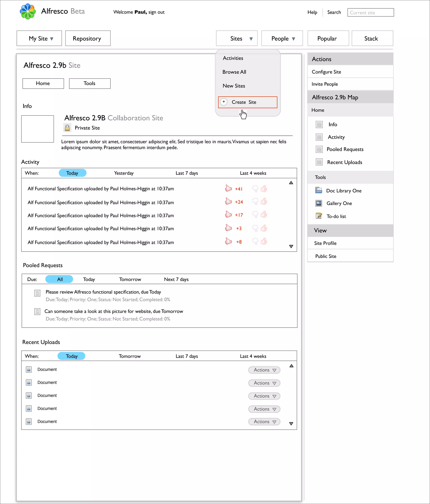Choose Create Site from the Sites menu

click(x=248, y=102)
